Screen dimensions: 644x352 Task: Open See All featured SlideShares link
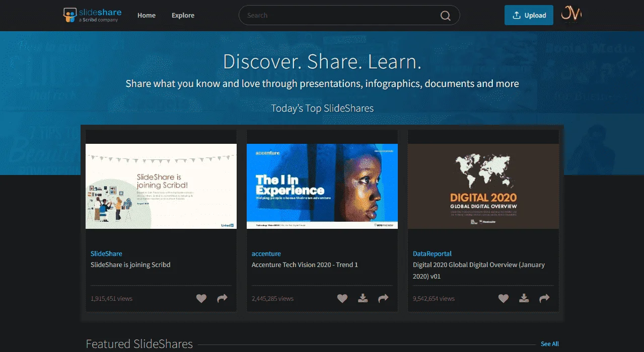click(x=550, y=344)
